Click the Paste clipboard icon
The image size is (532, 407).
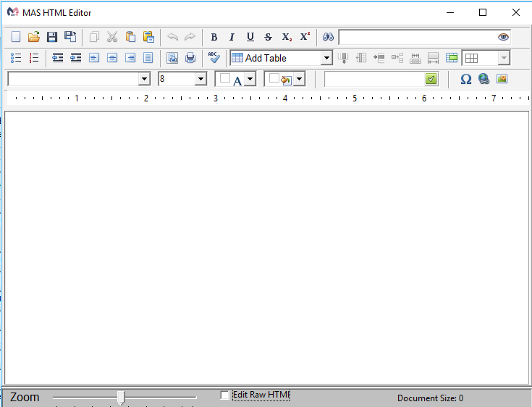point(130,37)
